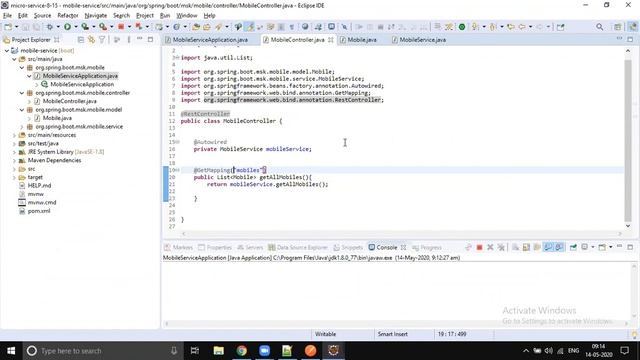Open File Explorer from the taskbar
The height and width of the screenshot is (360, 640).
[219, 351]
